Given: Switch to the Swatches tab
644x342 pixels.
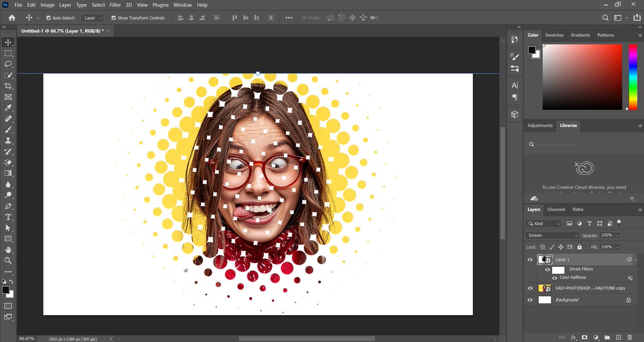Looking at the screenshot, I should point(554,35).
